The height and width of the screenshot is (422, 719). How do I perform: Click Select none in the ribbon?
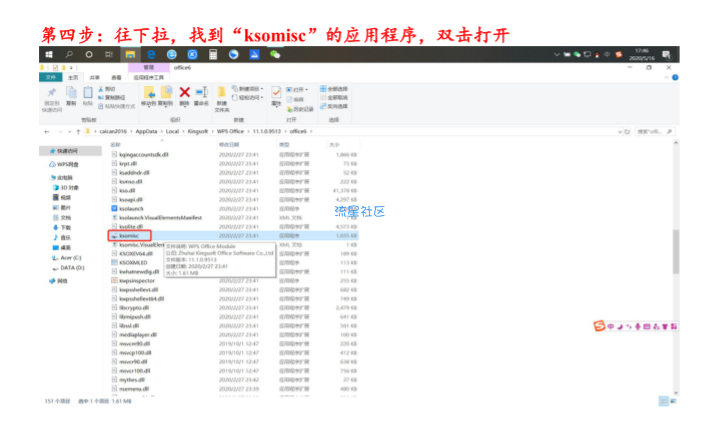point(334,97)
